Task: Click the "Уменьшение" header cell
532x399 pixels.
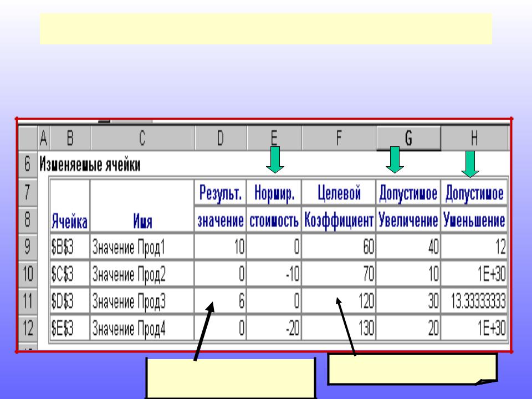Action: coord(474,220)
